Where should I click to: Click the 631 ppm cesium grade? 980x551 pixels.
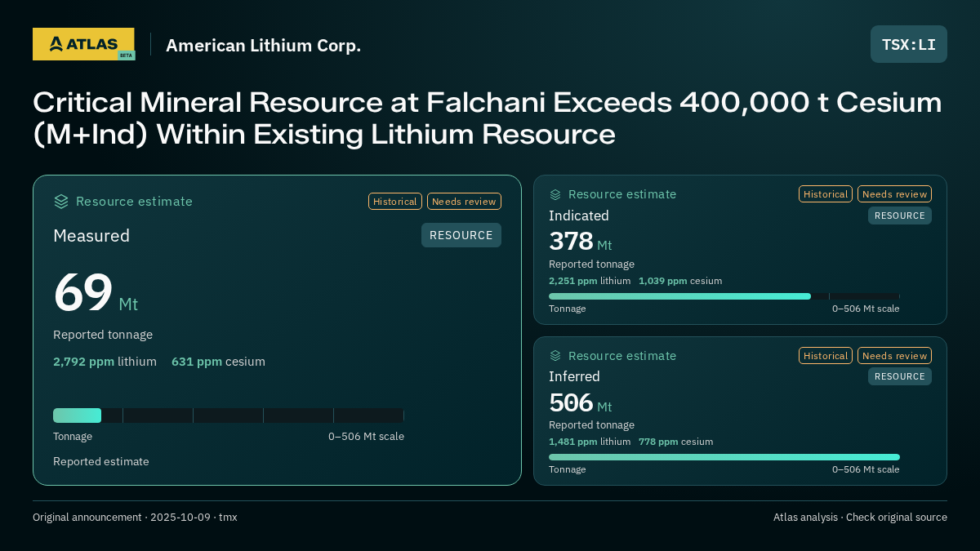pyautogui.click(x=218, y=362)
